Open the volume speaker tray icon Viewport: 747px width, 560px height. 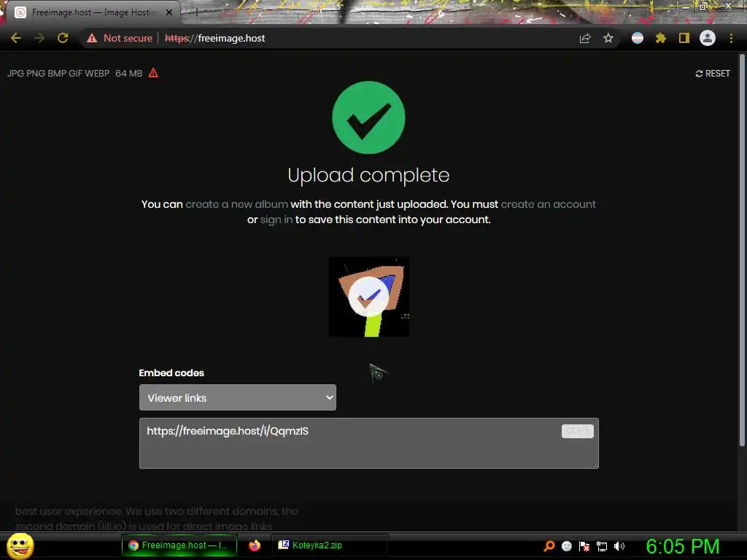619,546
